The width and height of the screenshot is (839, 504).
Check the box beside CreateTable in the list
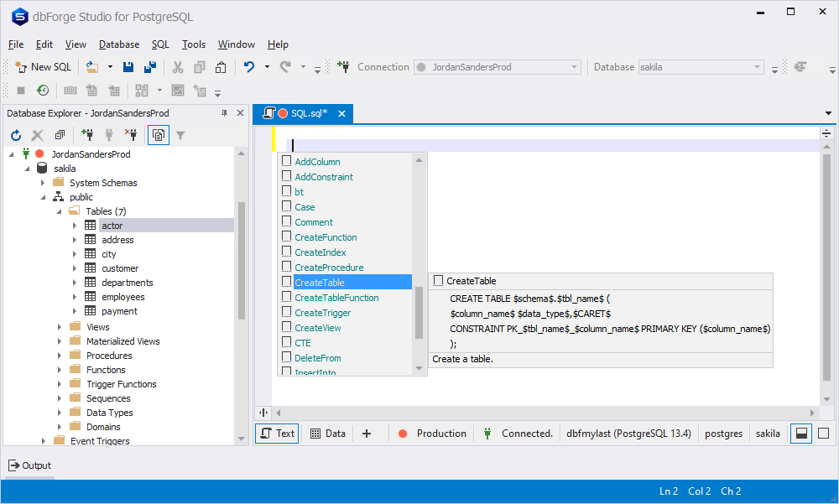[x=287, y=282]
